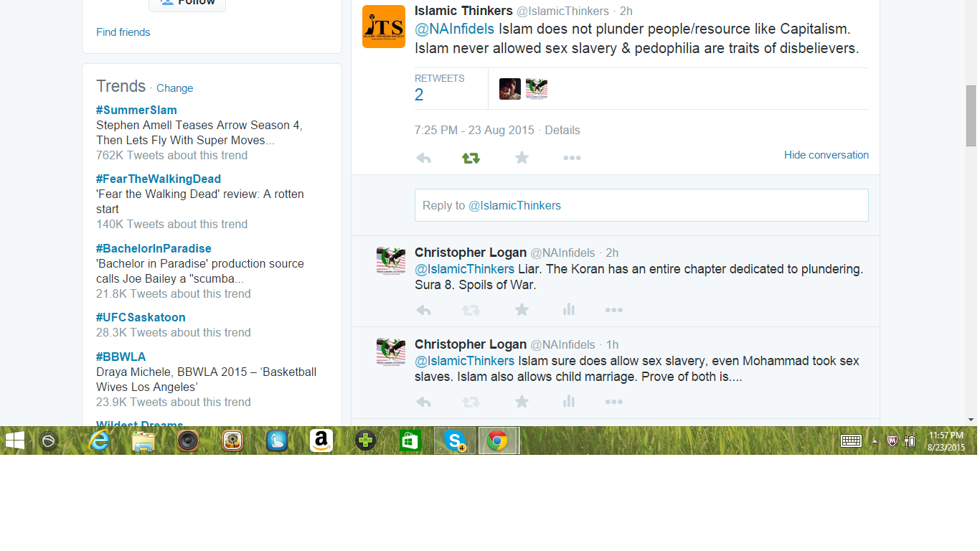980x551 pixels.
Task: Open the #BBWLA trend
Action: click(x=121, y=357)
